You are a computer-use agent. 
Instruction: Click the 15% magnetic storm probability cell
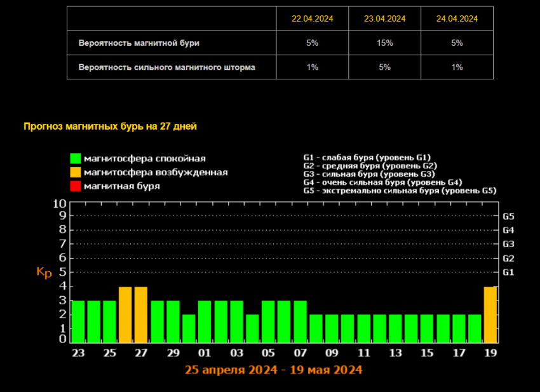pyautogui.click(x=384, y=43)
